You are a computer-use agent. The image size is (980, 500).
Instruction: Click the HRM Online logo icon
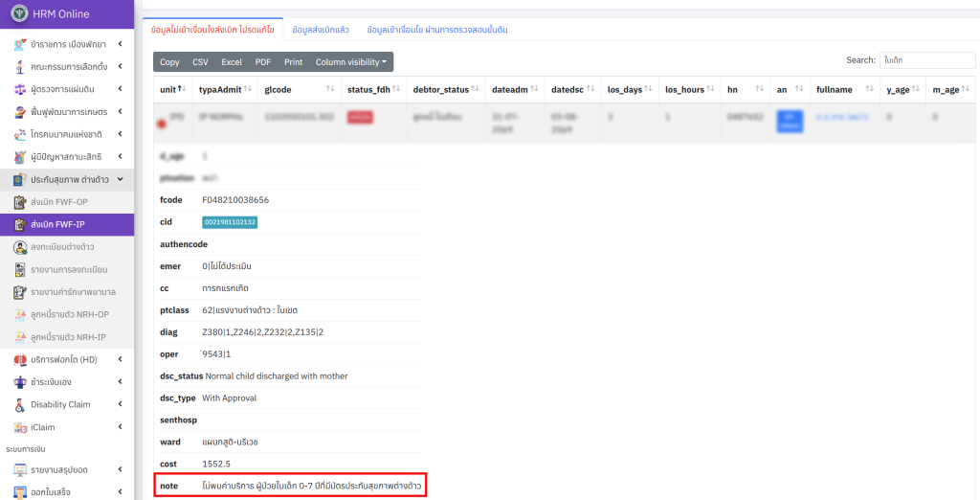tap(20, 13)
